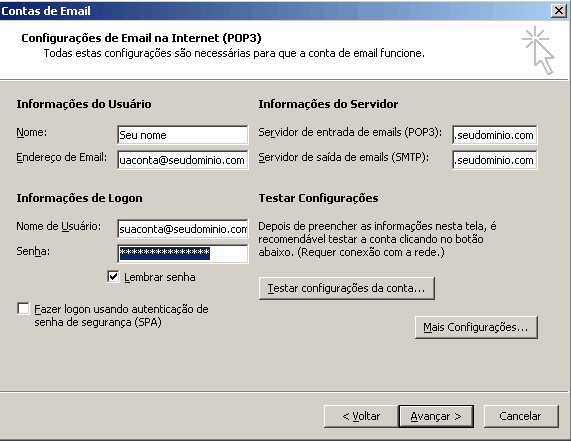The height and width of the screenshot is (441, 571).
Task: Uncheck the Lembrar senha checkbox
Action: tap(113, 277)
